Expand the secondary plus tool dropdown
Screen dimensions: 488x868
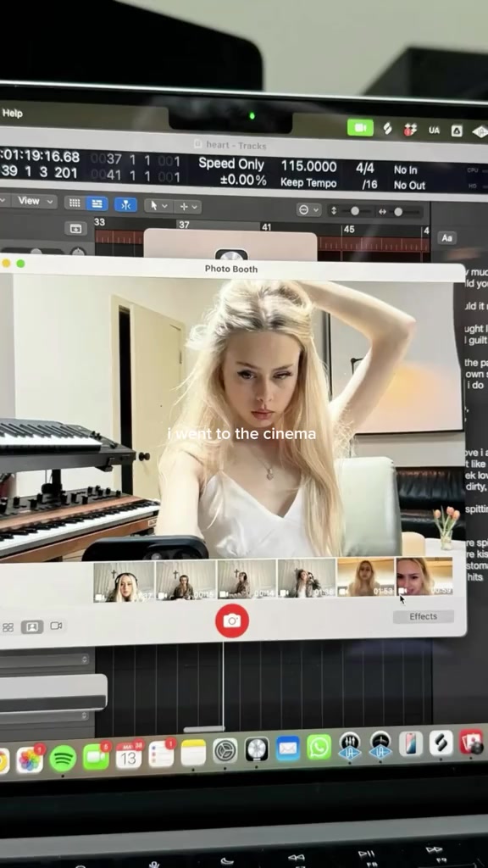(187, 207)
